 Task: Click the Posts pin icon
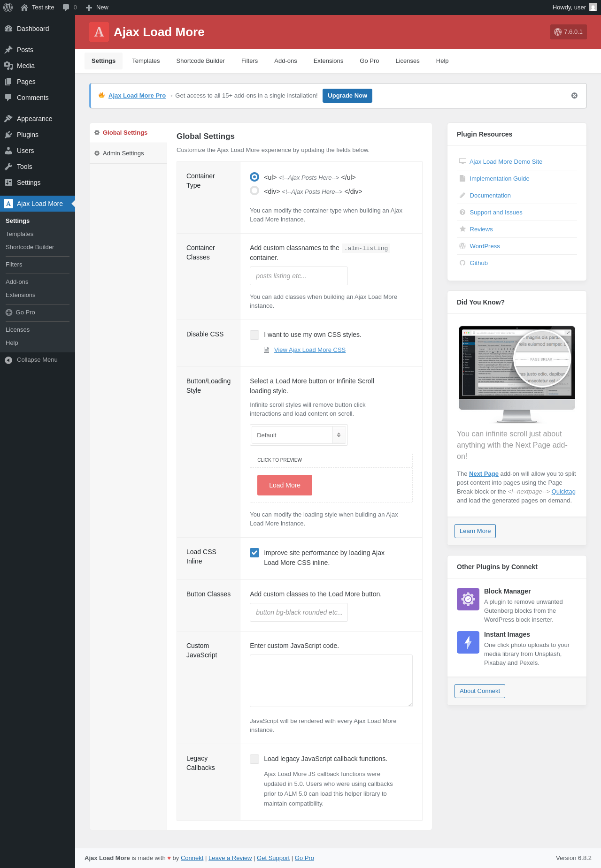pyautogui.click(x=8, y=50)
